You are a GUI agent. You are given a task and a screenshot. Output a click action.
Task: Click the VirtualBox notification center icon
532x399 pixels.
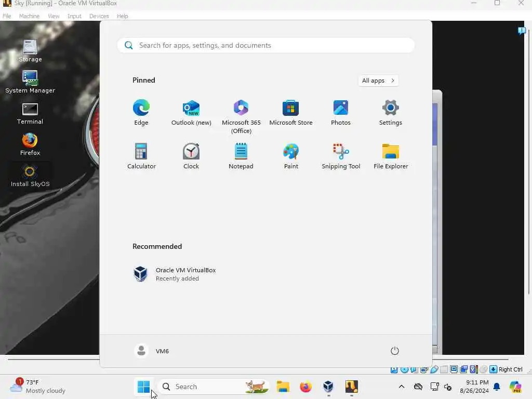click(522, 31)
